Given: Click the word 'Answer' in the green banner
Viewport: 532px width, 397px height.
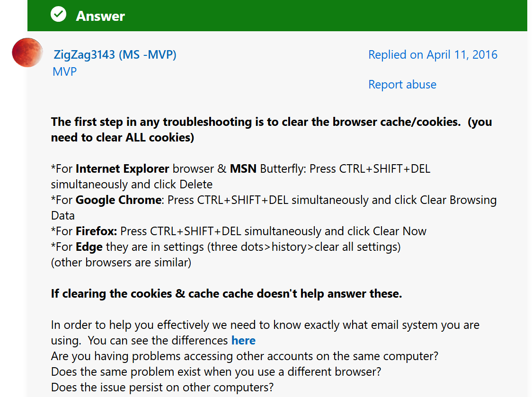Looking at the screenshot, I should point(100,16).
